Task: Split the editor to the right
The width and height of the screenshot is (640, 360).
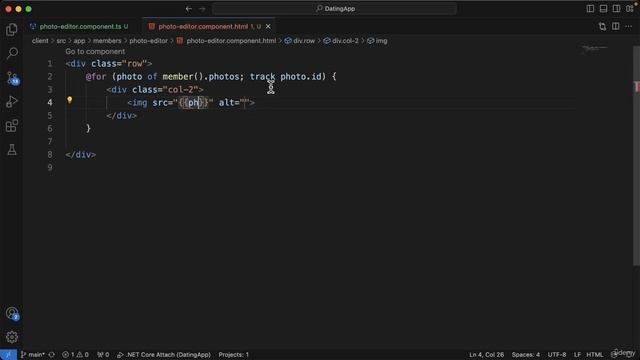Action: 616,27
